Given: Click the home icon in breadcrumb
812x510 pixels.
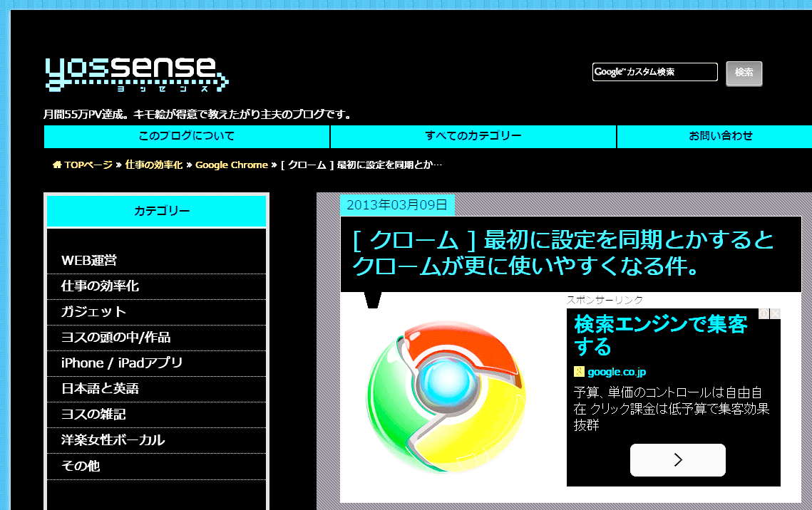Looking at the screenshot, I should [x=57, y=165].
